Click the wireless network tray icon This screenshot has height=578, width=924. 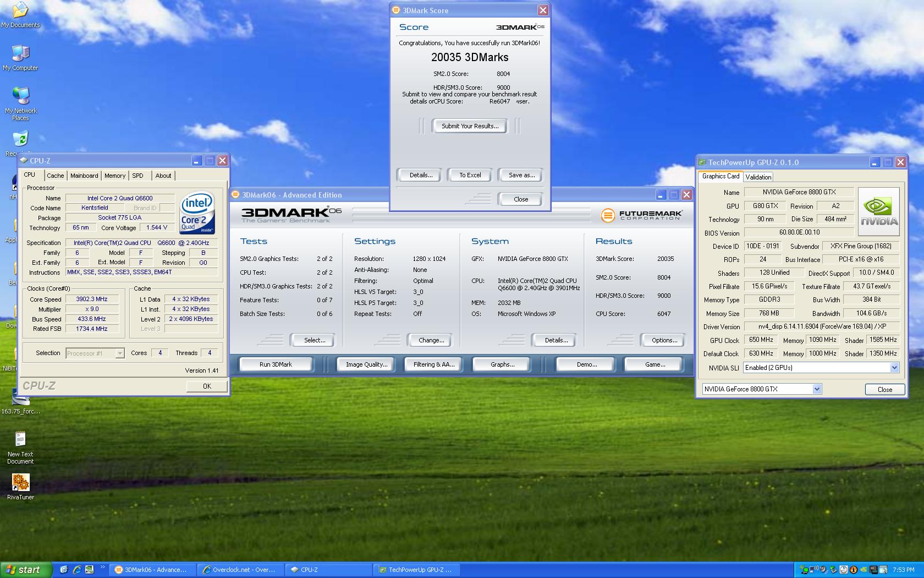(x=813, y=570)
